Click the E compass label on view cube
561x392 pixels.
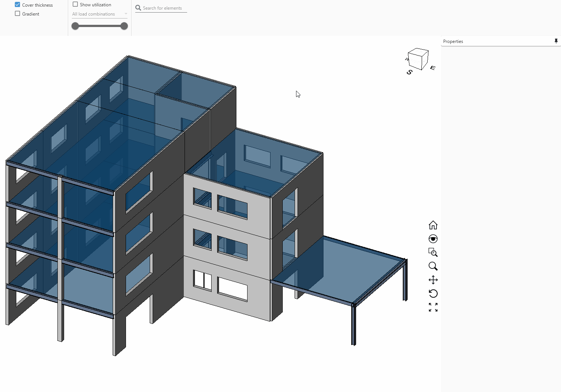(x=433, y=68)
